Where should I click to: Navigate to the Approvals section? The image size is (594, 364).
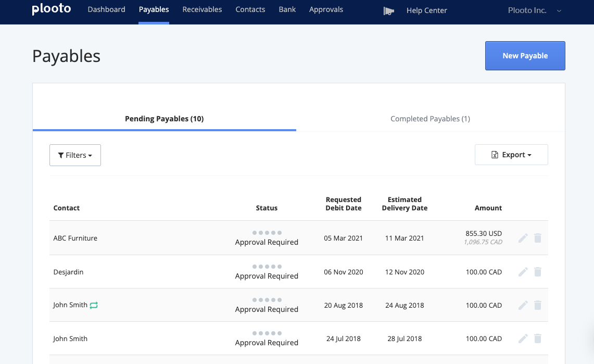point(326,9)
